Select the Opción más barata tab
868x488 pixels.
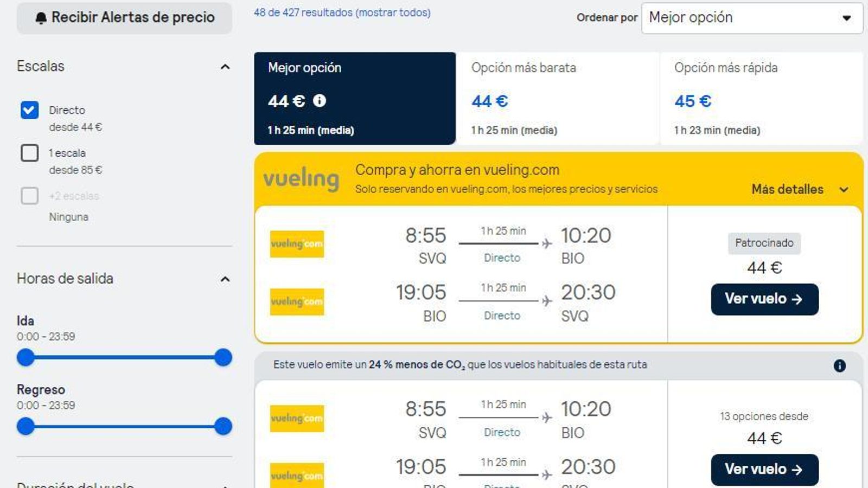[x=558, y=98]
